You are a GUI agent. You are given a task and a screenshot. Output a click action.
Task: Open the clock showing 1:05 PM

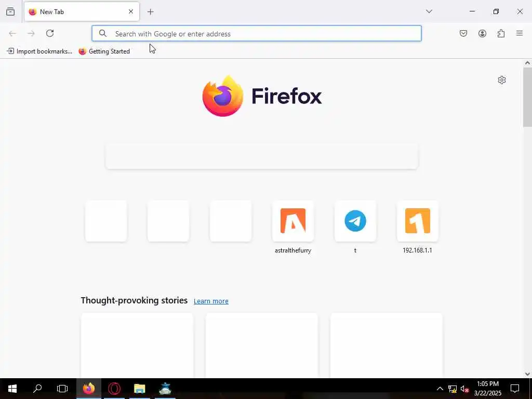point(487,389)
